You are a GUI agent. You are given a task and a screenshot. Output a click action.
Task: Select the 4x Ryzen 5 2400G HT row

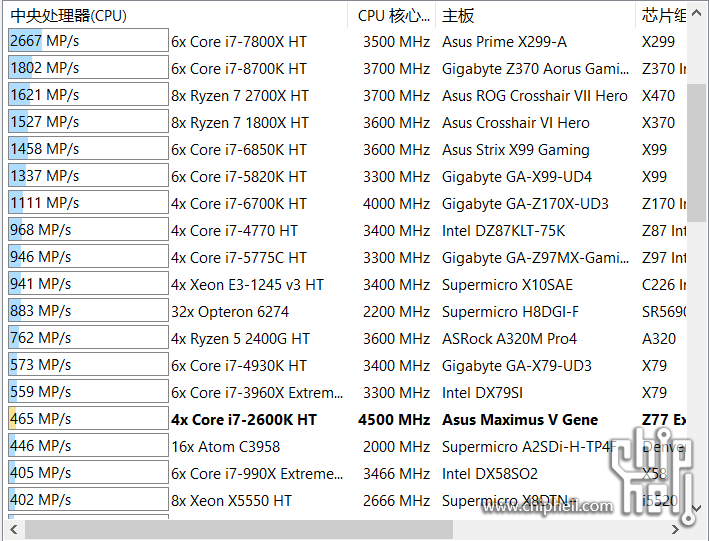point(346,339)
